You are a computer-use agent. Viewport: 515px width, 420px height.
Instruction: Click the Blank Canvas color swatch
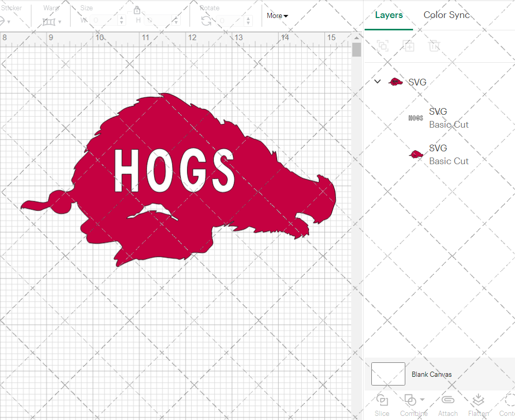pyautogui.click(x=388, y=374)
